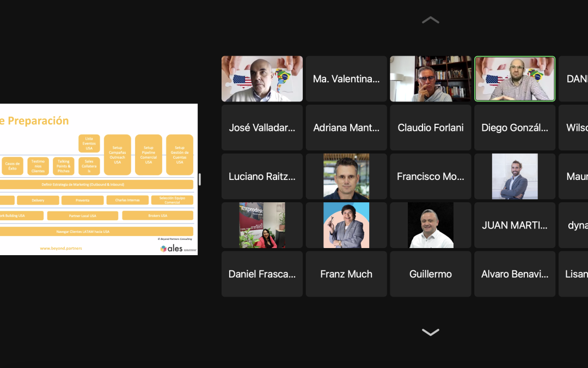Go to next gallery page with down chevron

pyautogui.click(x=431, y=332)
